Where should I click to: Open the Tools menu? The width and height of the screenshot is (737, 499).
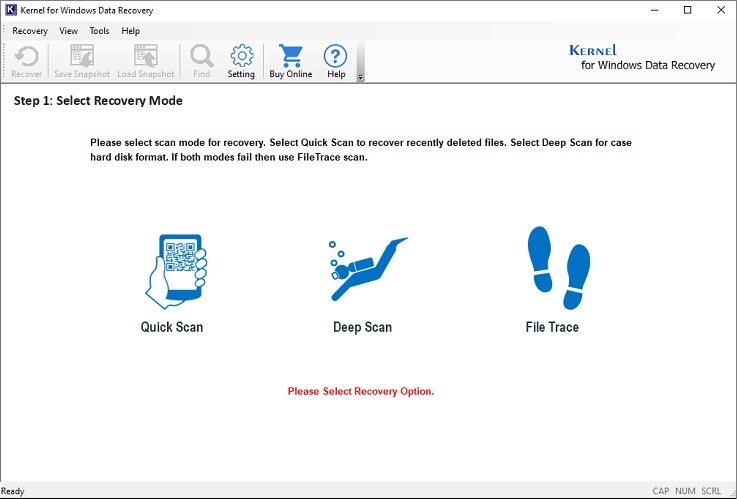[99, 31]
